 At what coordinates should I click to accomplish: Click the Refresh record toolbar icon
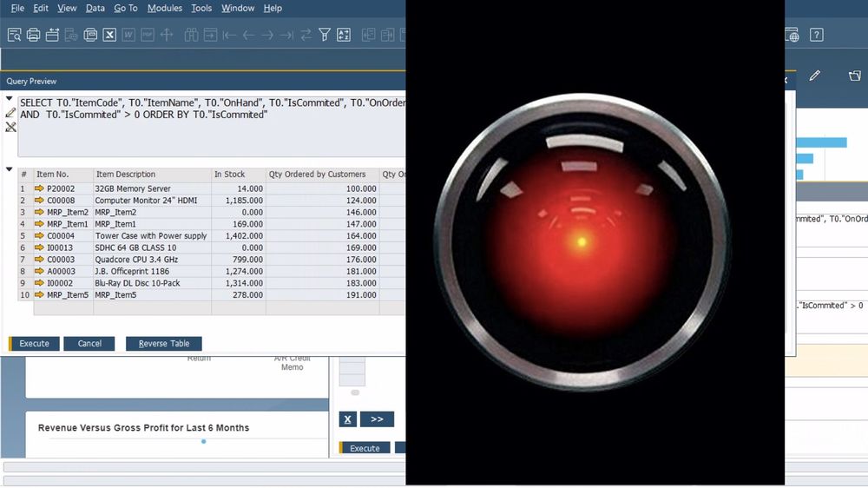pos(306,35)
